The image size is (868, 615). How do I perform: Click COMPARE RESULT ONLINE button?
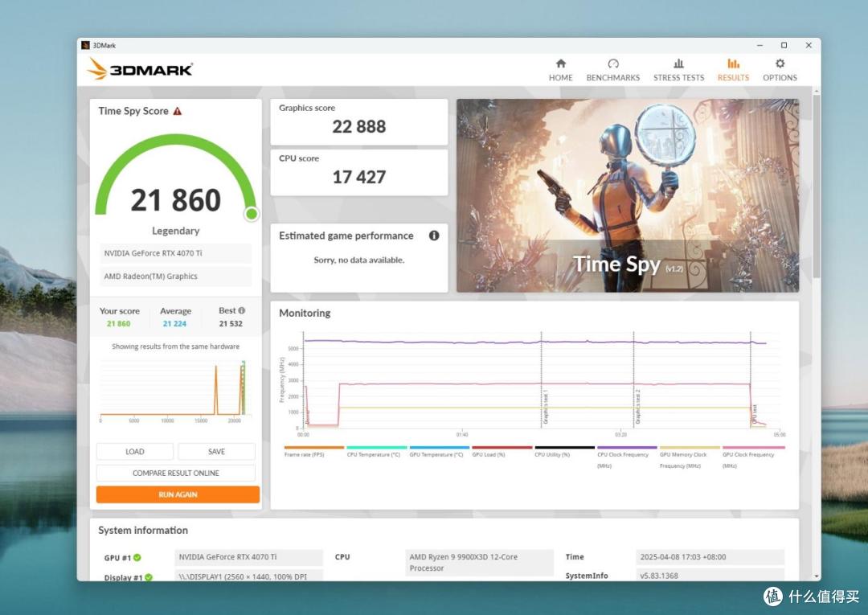click(x=175, y=473)
